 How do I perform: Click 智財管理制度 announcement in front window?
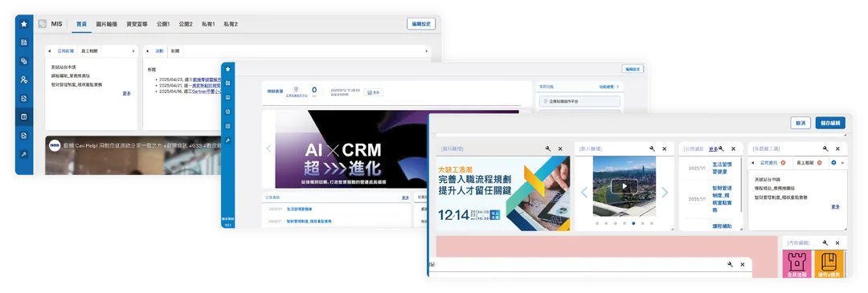(723, 199)
